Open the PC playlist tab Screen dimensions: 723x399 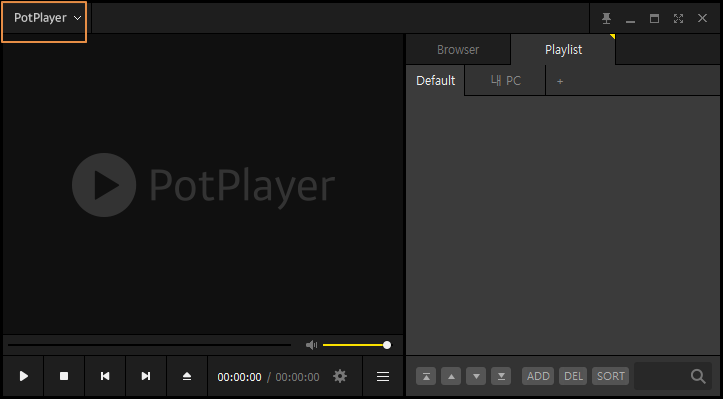click(505, 81)
